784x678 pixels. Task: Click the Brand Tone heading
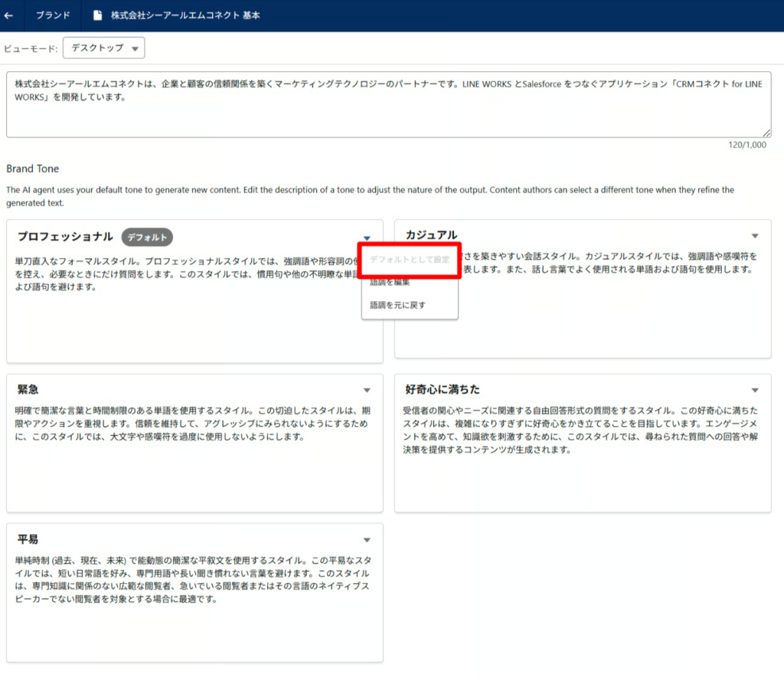pos(32,169)
